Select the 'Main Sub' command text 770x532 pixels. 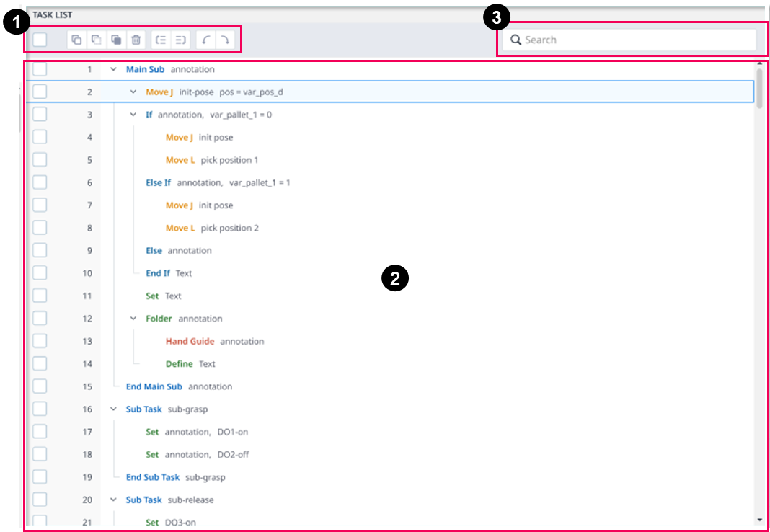point(146,69)
